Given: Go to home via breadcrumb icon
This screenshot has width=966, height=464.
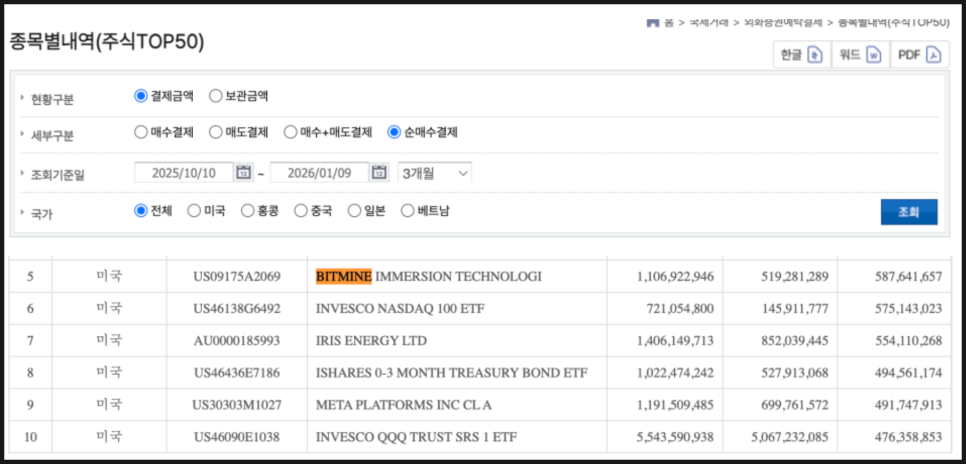Looking at the screenshot, I should [x=652, y=21].
